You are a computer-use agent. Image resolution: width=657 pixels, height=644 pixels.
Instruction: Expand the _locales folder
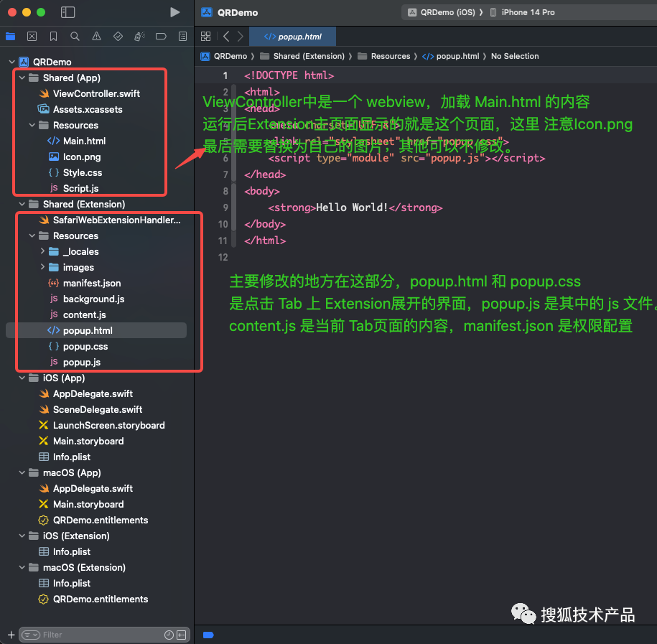[42, 251]
